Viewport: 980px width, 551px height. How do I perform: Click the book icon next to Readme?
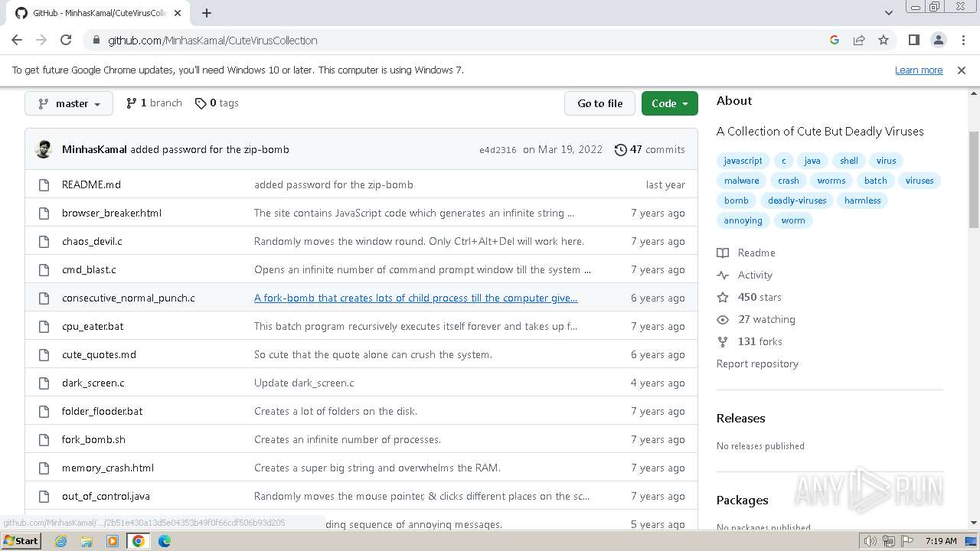[723, 253]
